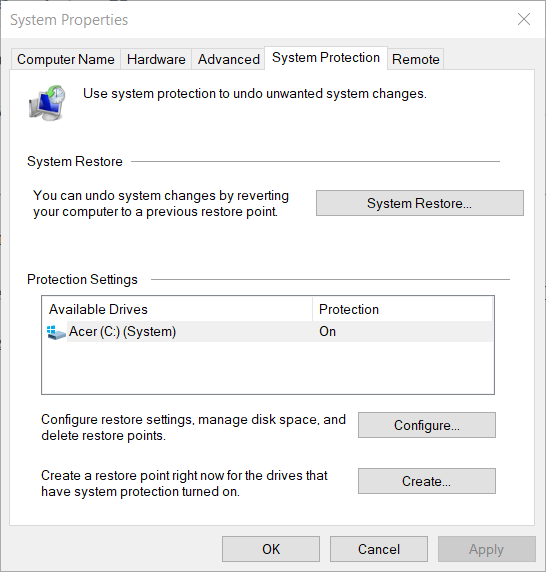
Task: Click the Protection column header
Action: pyautogui.click(x=403, y=309)
